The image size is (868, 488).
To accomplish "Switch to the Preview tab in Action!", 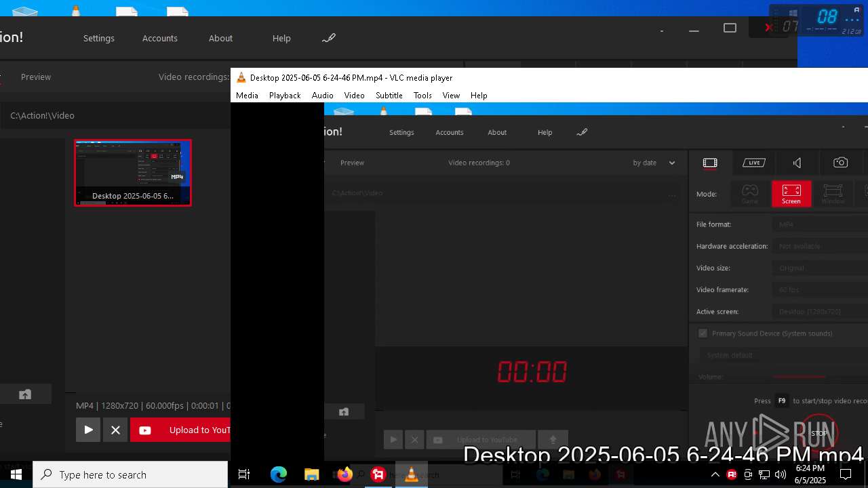I will click(x=36, y=77).
